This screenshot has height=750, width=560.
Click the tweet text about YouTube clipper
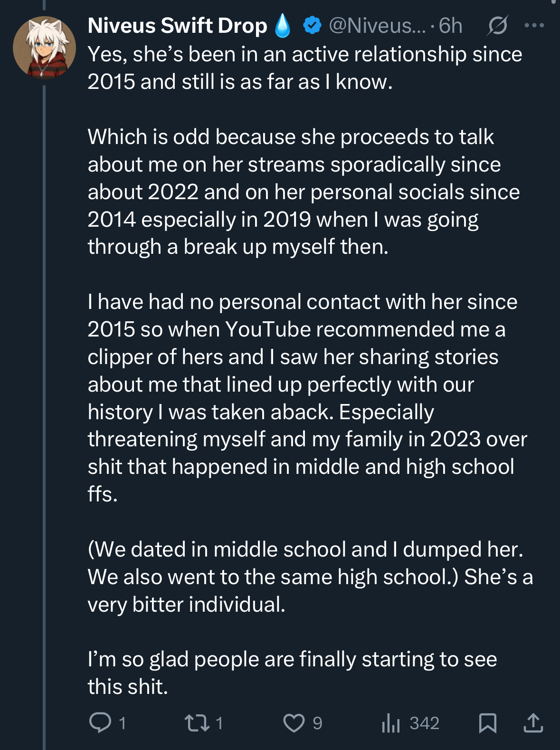(307, 397)
